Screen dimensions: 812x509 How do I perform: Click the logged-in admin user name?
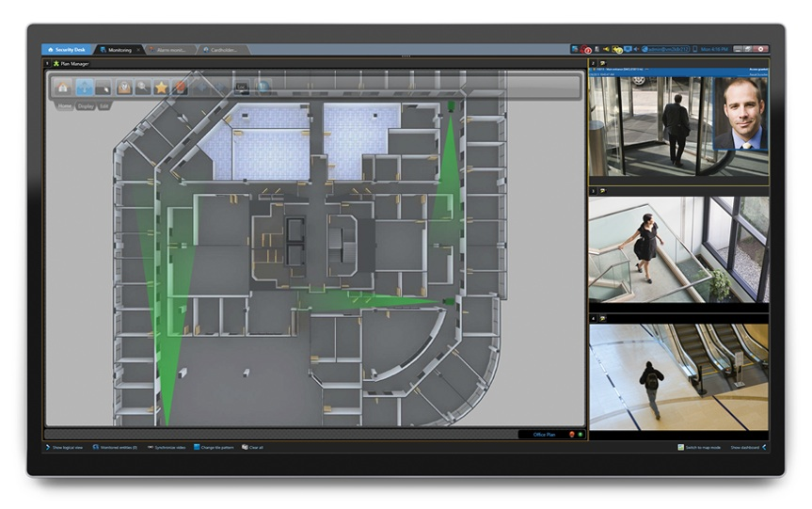pyautogui.click(x=666, y=49)
